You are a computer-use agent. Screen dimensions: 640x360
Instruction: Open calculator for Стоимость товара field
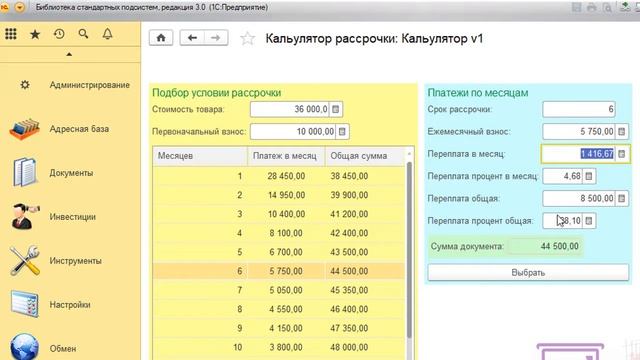coord(336,109)
